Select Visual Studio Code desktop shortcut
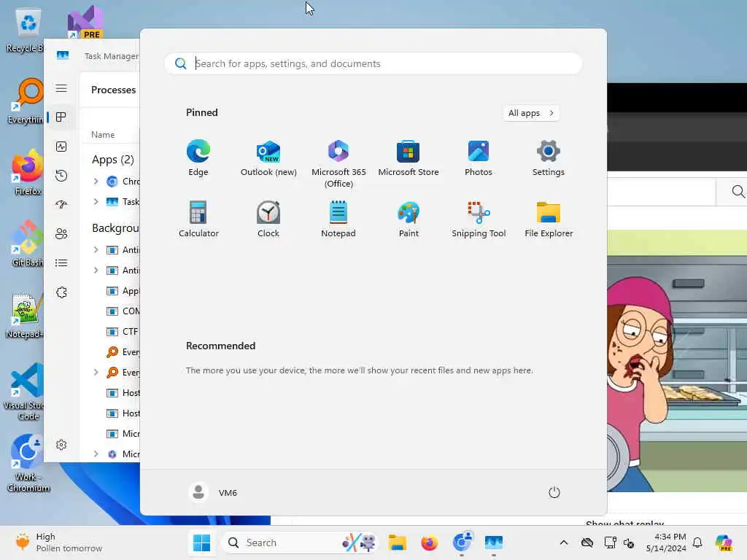The width and height of the screenshot is (747, 560). 26,392
